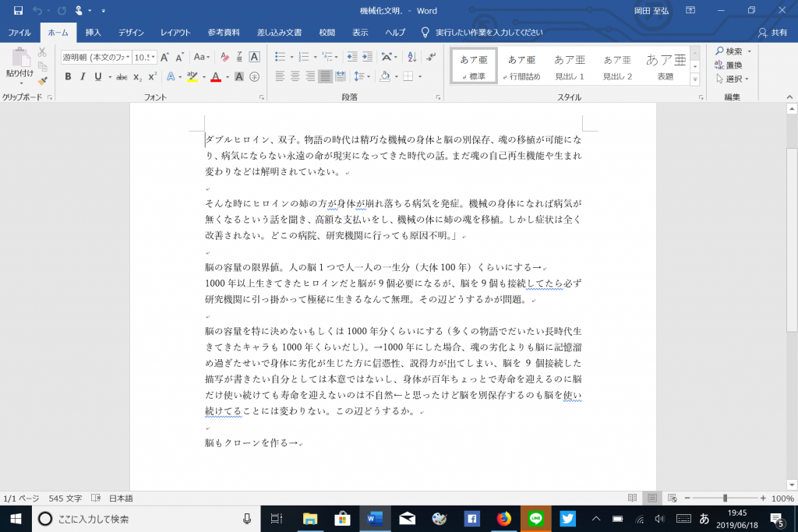Screen dimensions: 798x532
Task: Undo the last action in Quick Access
Action: (37, 10)
